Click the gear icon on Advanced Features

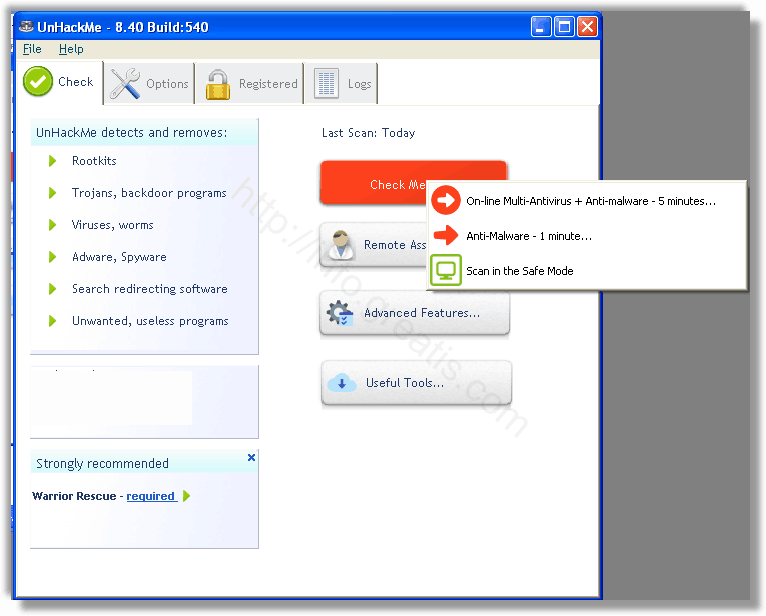(340, 313)
